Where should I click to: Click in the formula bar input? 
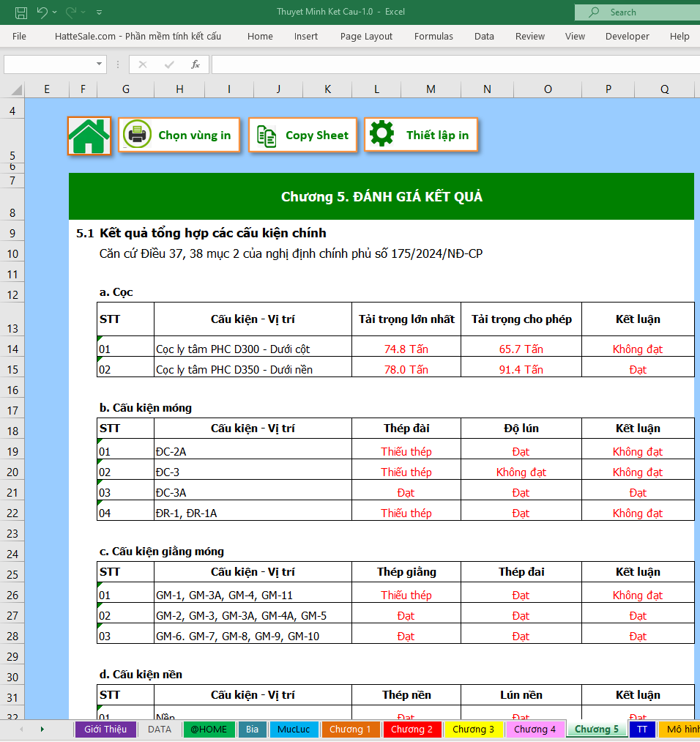pos(456,64)
